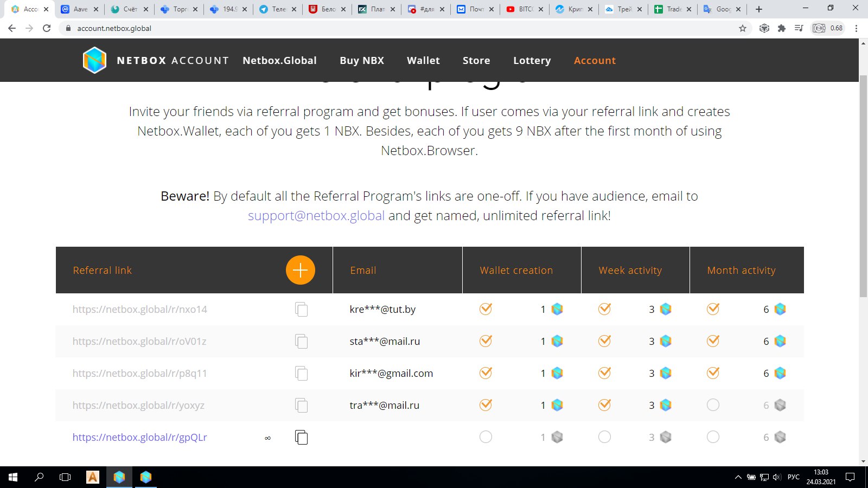Click week activity checkmark for sta***@mail.ru
868x488 pixels.
[604, 341]
